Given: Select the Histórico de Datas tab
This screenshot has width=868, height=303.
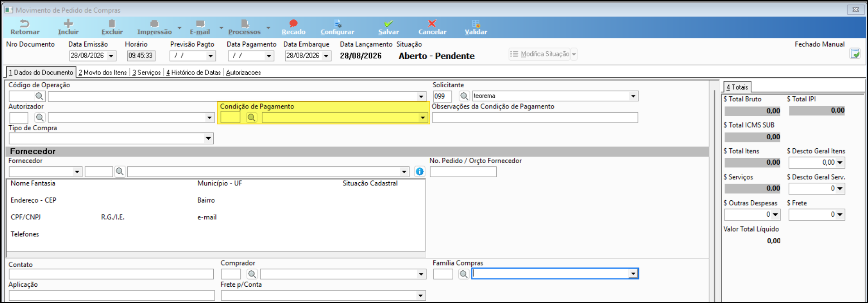Looking at the screenshot, I should tap(193, 72).
